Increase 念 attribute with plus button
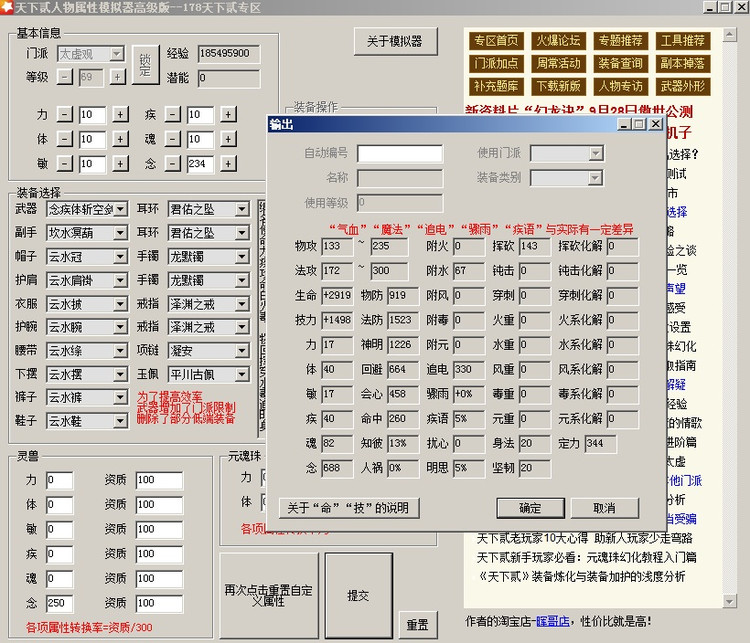The height and width of the screenshot is (643, 750). click(228, 164)
